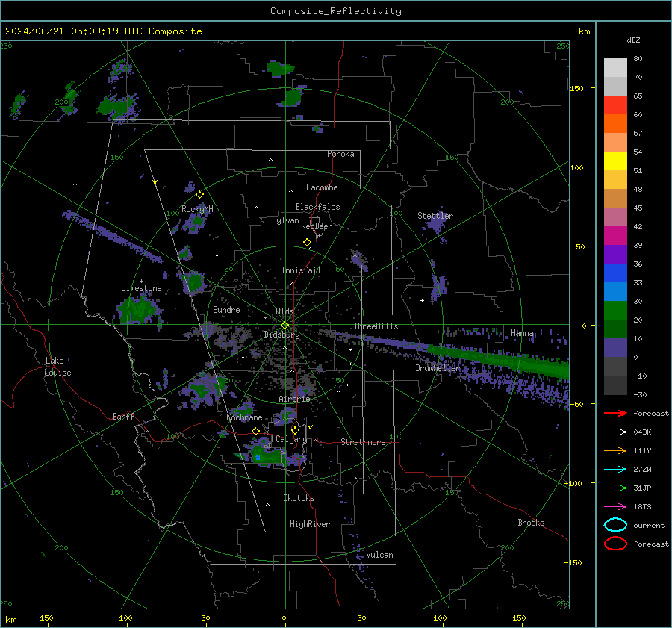Click the 150 tick on right km axis
Viewport: 672px width, 628px height.
[577, 88]
